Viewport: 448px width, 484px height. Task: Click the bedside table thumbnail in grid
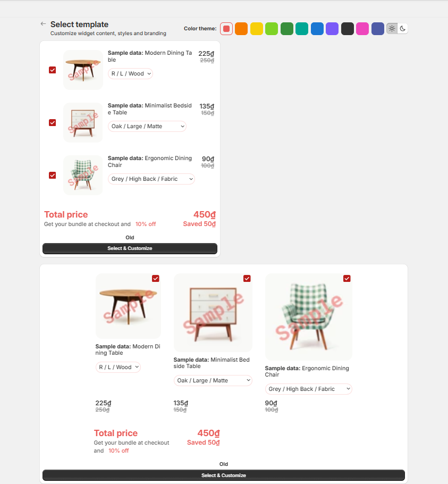coord(213,313)
